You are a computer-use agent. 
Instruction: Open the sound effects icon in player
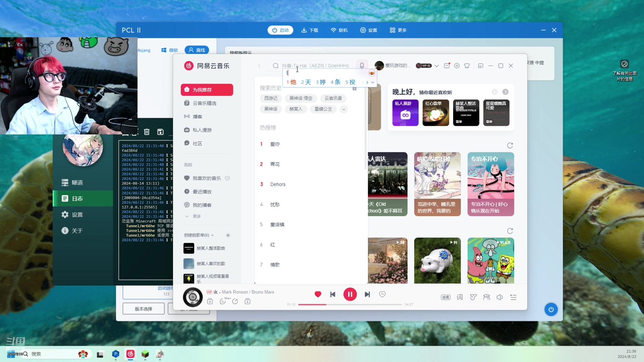(473, 297)
